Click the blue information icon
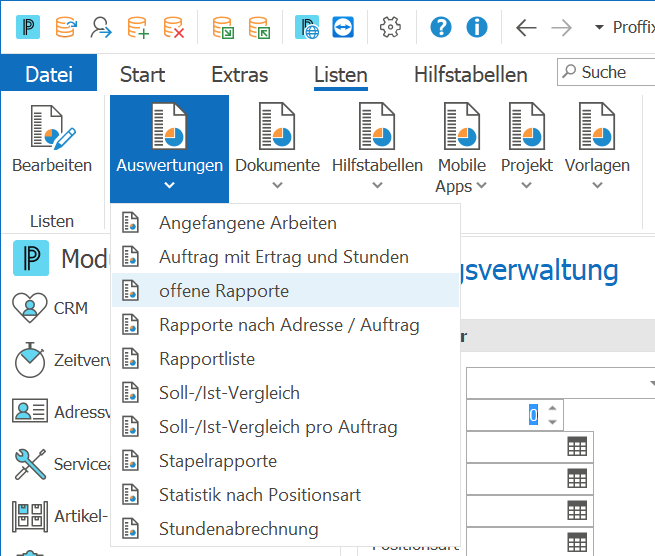 [x=477, y=27]
